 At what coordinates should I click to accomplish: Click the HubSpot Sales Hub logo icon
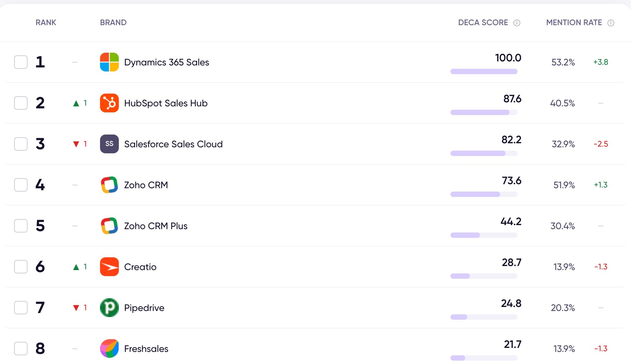109,103
